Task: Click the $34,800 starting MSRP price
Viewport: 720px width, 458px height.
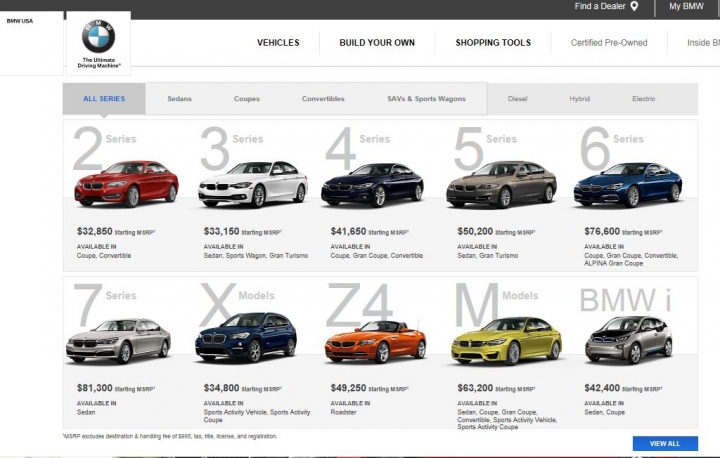Action: tap(242, 388)
